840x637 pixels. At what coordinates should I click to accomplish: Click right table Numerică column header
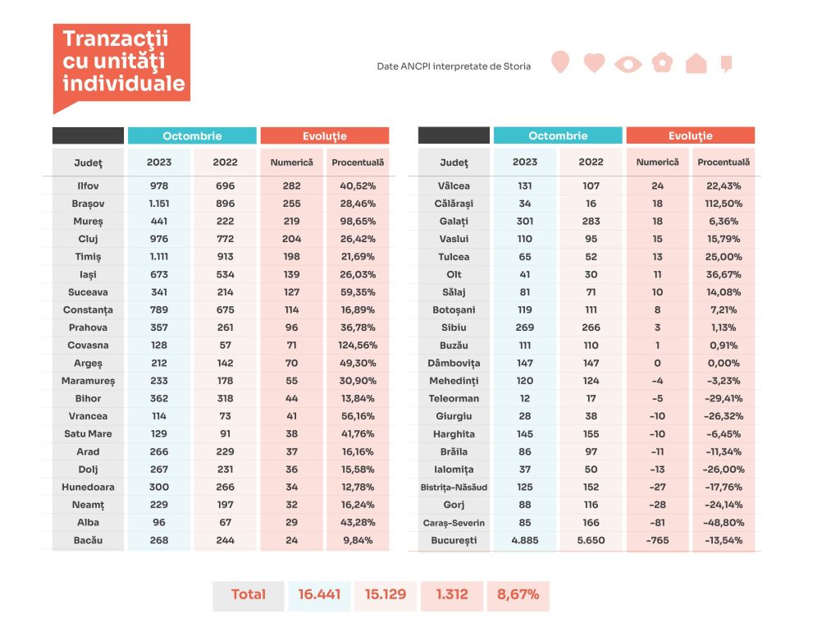[x=657, y=162]
